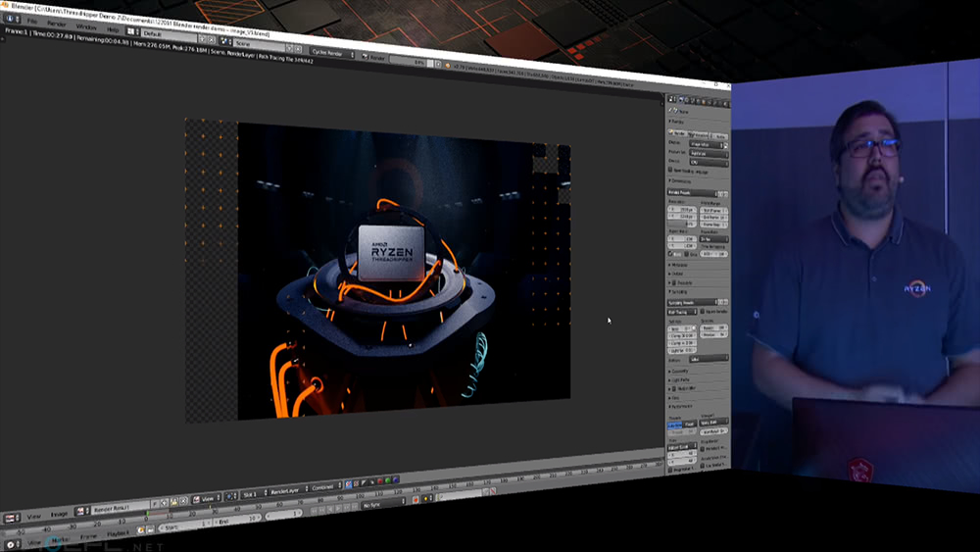Show only the Red channel

tap(380, 480)
